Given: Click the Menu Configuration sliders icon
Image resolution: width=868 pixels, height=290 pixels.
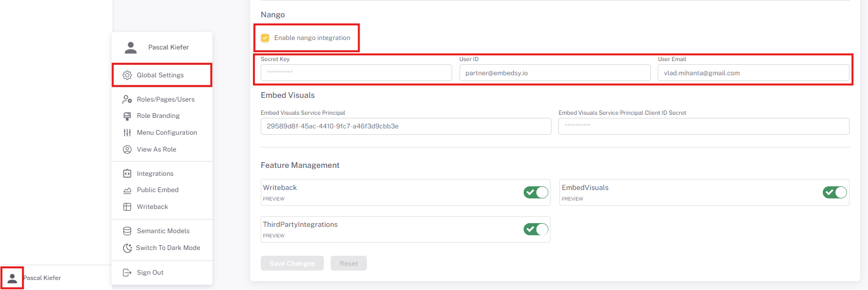Looking at the screenshot, I should coord(127,133).
